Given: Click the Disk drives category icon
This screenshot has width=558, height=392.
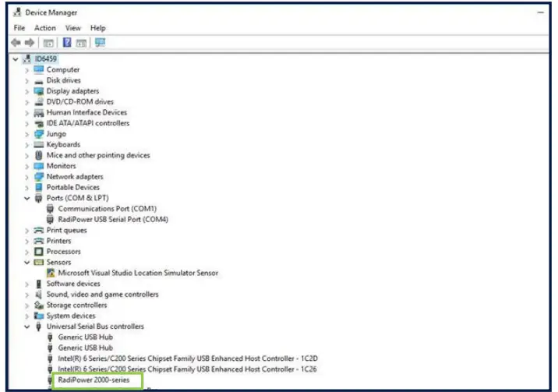Looking at the screenshot, I should click(38, 81).
